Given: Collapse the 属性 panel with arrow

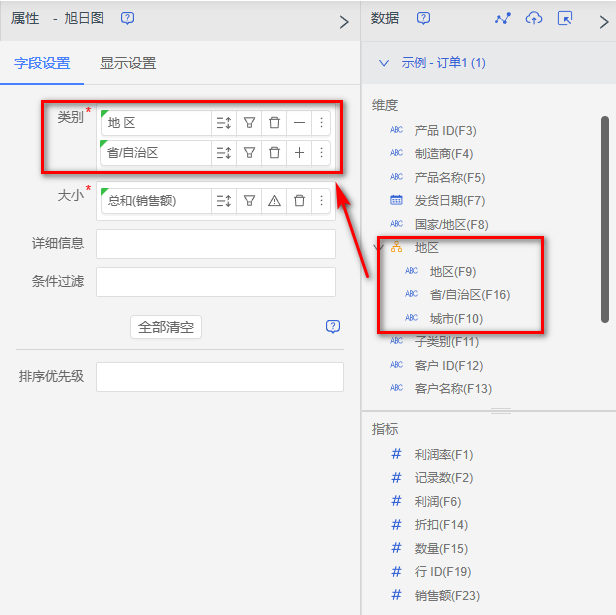Looking at the screenshot, I should coord(344,21).
